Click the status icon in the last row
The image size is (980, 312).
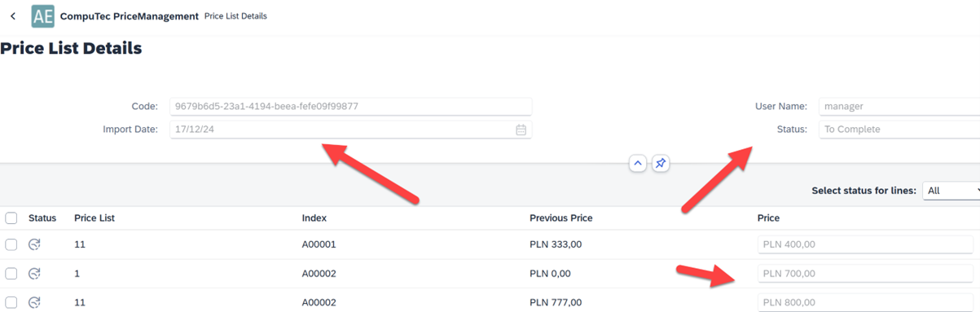coord(34,302)
